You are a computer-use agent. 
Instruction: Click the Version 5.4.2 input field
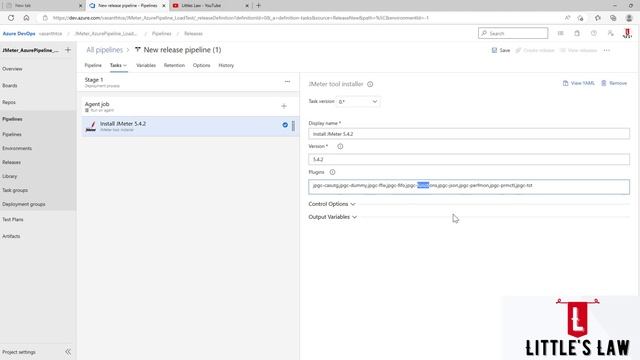click(469, 159)
